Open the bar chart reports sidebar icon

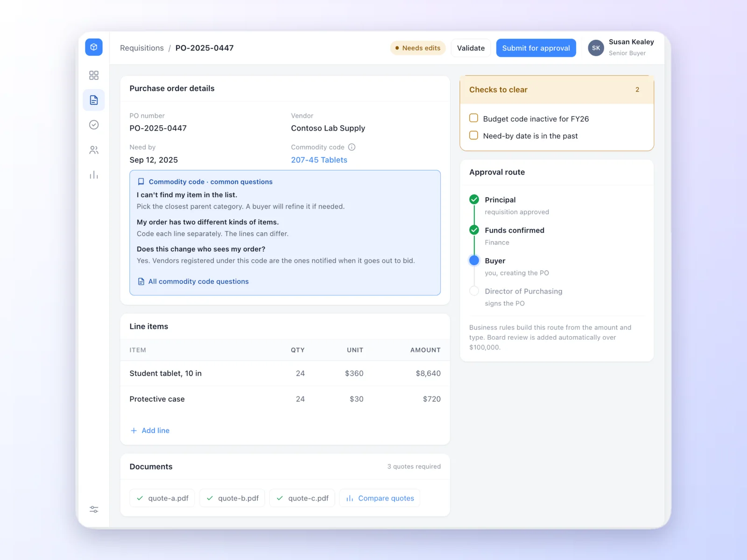tap(94, 175)
